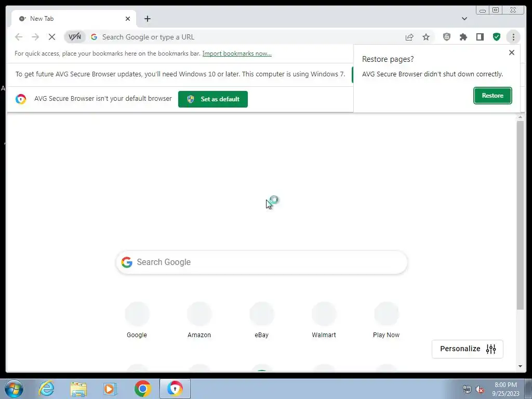Click the Search Google box on page
This screenshot has height=399, width=532.
point(261,262)
